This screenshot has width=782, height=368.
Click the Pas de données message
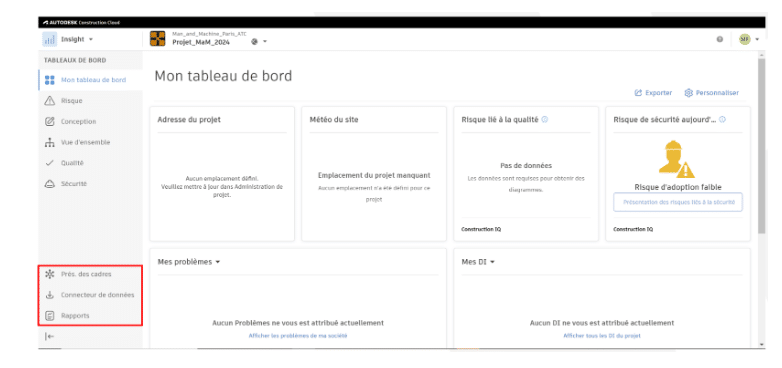point(526,166)
